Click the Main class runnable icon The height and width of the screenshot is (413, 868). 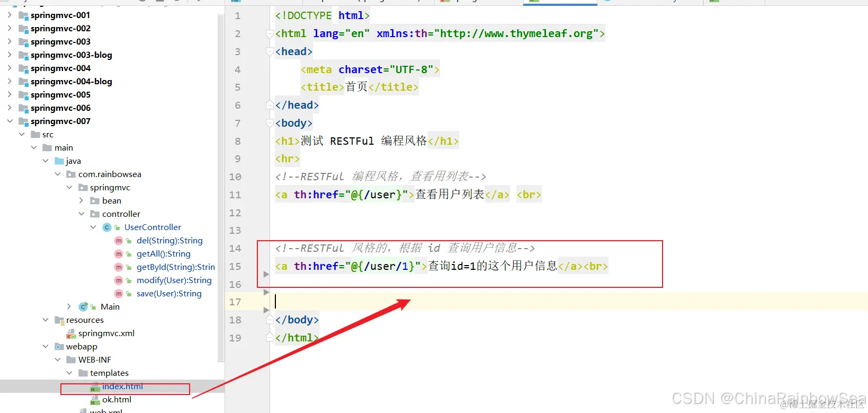[83, 306]
